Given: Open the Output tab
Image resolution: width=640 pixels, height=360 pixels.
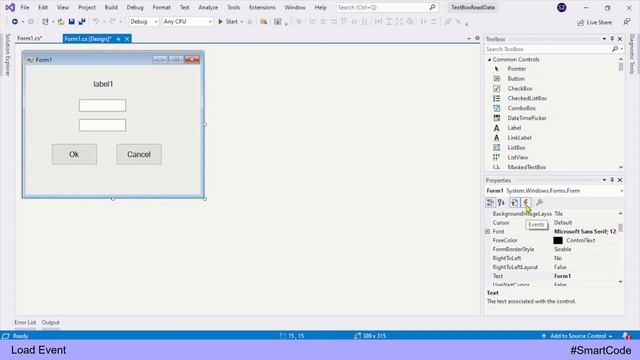Looking at the screenshot, I should (51, 322).
